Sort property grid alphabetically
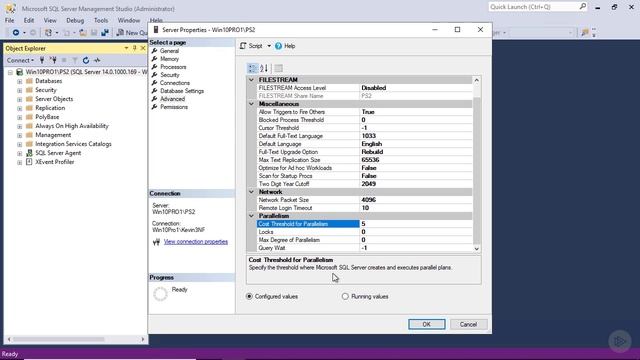 point(264,68)
